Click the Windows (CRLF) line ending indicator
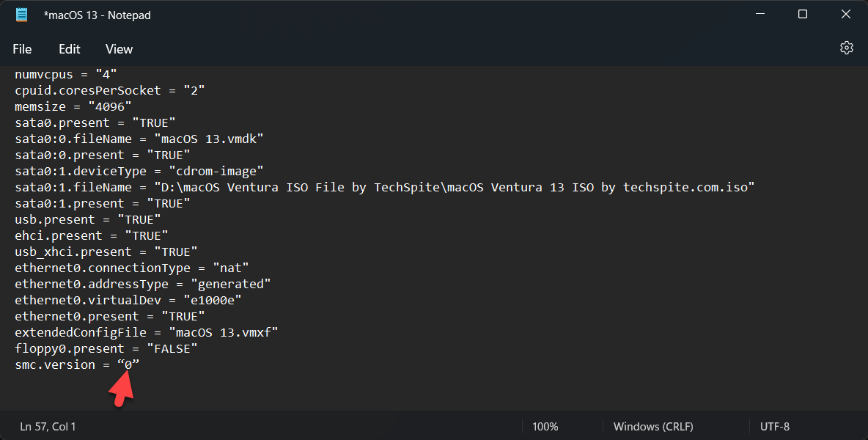 click(x=653, y=426)
